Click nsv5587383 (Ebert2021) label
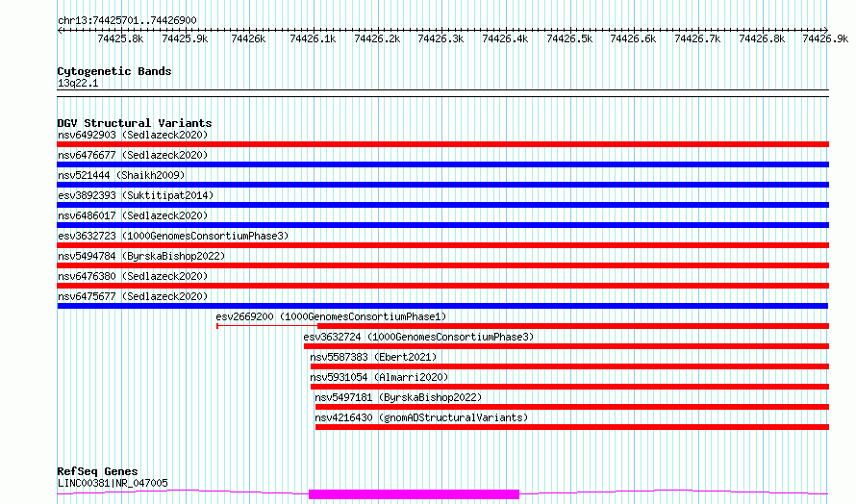 pyautogui.click(x=373, y=357)
